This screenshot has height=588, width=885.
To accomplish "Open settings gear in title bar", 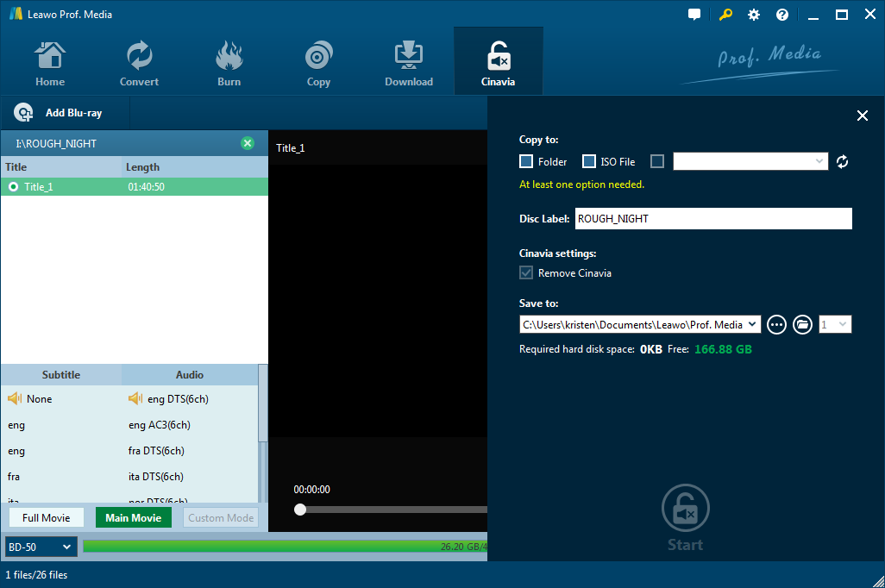I will pyautogui.click(x=754, y=15).
